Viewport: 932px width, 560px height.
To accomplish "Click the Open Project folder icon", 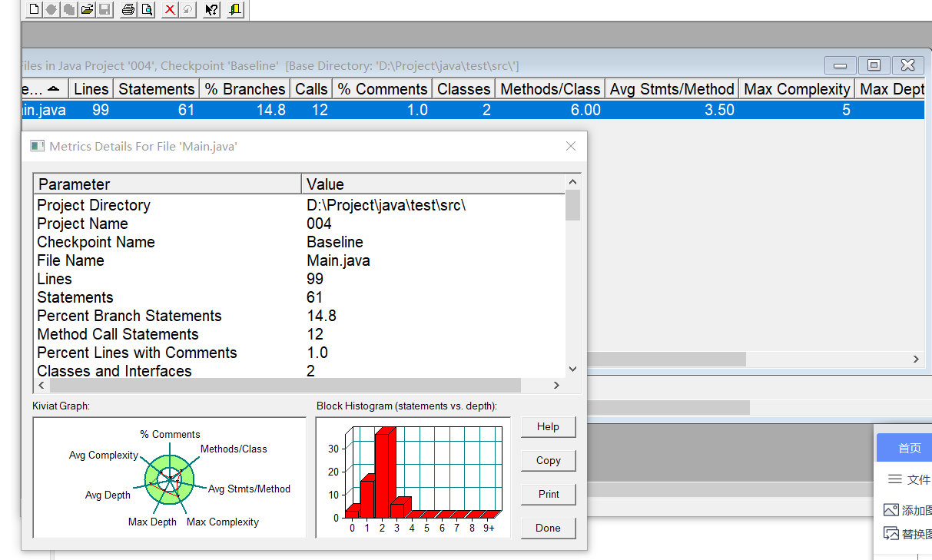I will click(x=87, y=9).
